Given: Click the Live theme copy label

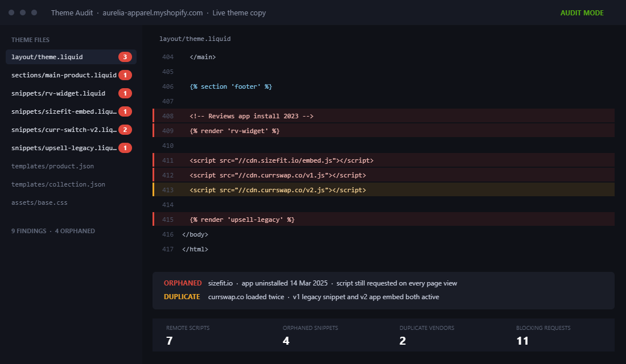Looking at the screenshot, I should [x=239, y=13].
